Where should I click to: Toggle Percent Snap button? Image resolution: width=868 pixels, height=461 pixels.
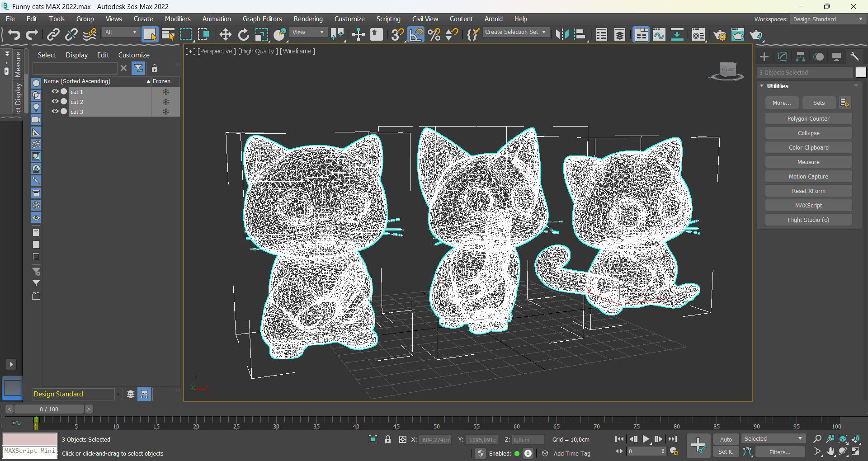coord(434,34)
